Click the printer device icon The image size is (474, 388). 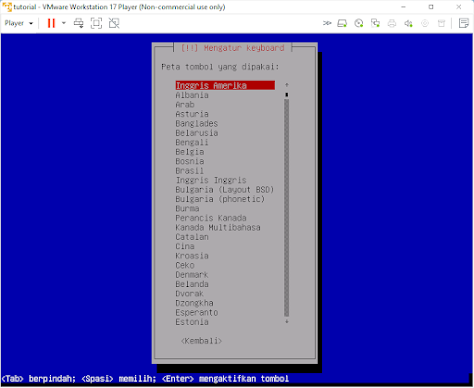[x=392, y=23]
